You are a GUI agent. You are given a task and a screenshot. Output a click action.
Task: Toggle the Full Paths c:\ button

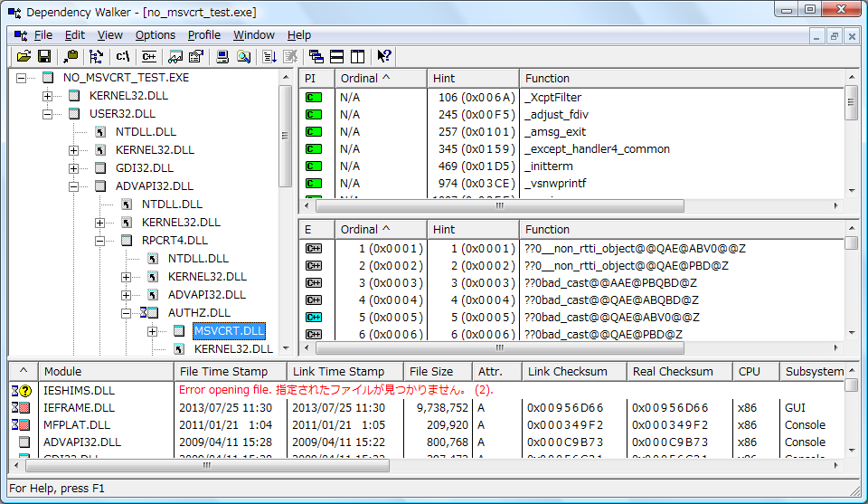123,57
